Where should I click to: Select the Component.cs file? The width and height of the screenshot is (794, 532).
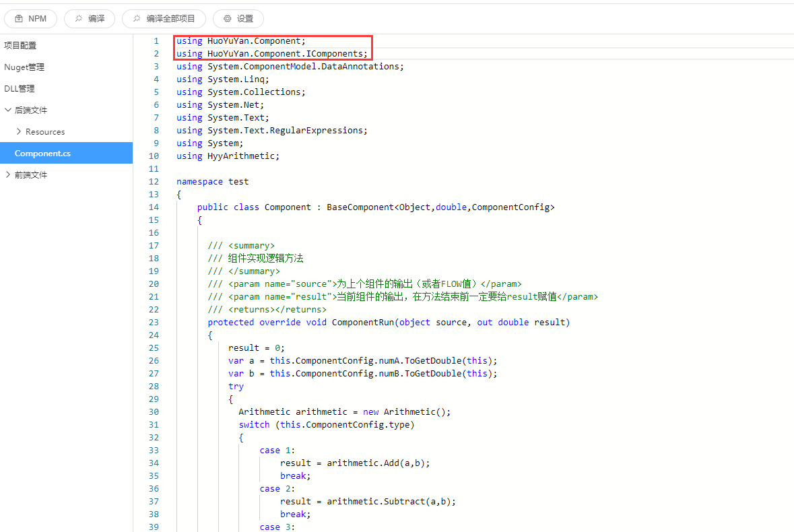42,154
